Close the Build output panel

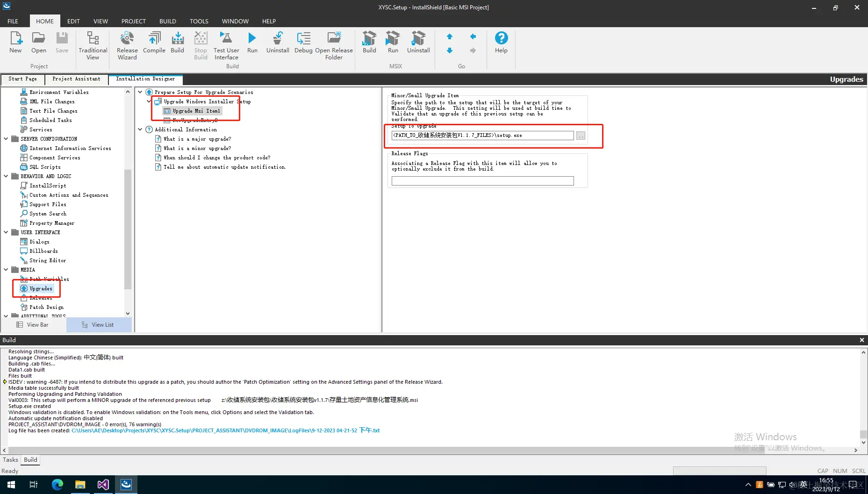click(x=862, y=340)
